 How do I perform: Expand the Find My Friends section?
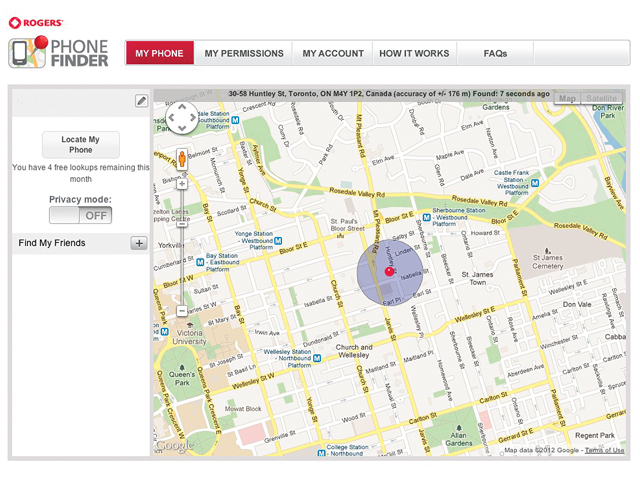tap(138, 243)
